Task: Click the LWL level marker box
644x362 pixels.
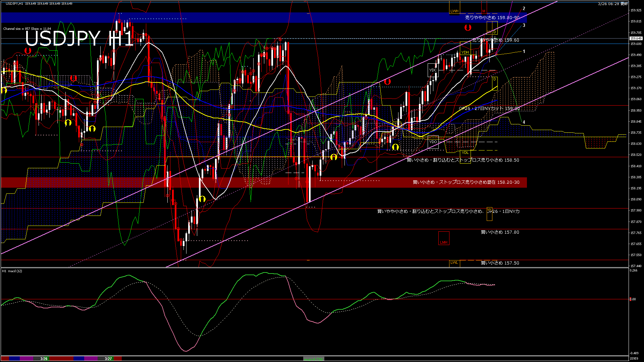Action: coord(454,263)
